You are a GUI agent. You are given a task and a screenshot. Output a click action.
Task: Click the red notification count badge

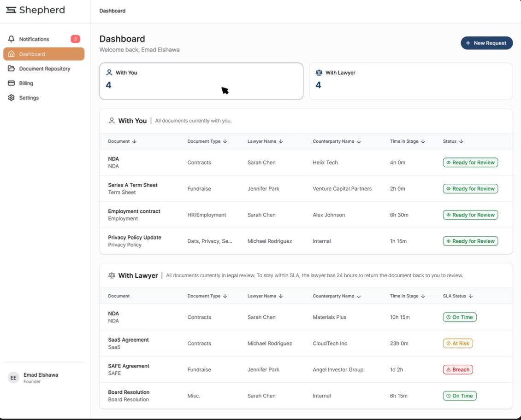point(76,39)
